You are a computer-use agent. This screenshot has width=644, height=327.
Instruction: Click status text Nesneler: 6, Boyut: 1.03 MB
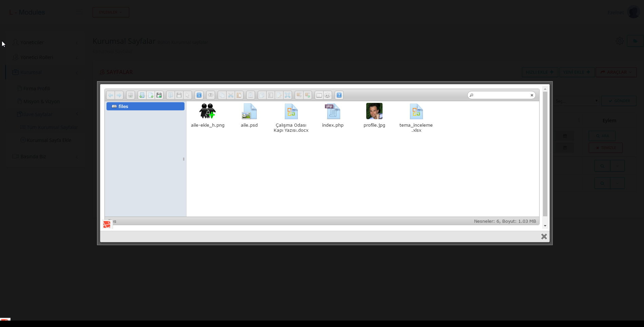pyautogui.click(x=505, y=221)
